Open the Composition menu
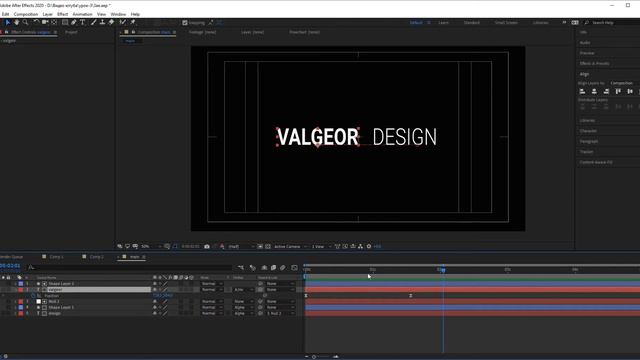Image resolution: width=640 pixels, height=360 pixels. [x=26, y=14]
